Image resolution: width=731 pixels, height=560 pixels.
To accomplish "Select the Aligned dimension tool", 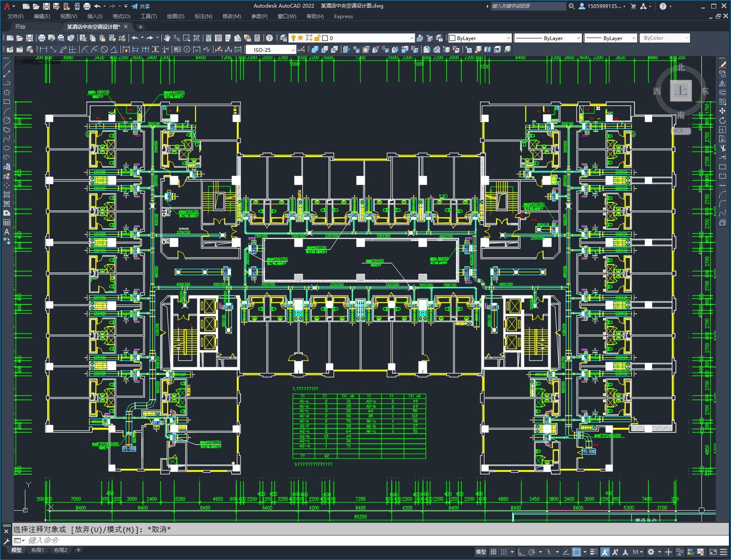I will (53, 49).
